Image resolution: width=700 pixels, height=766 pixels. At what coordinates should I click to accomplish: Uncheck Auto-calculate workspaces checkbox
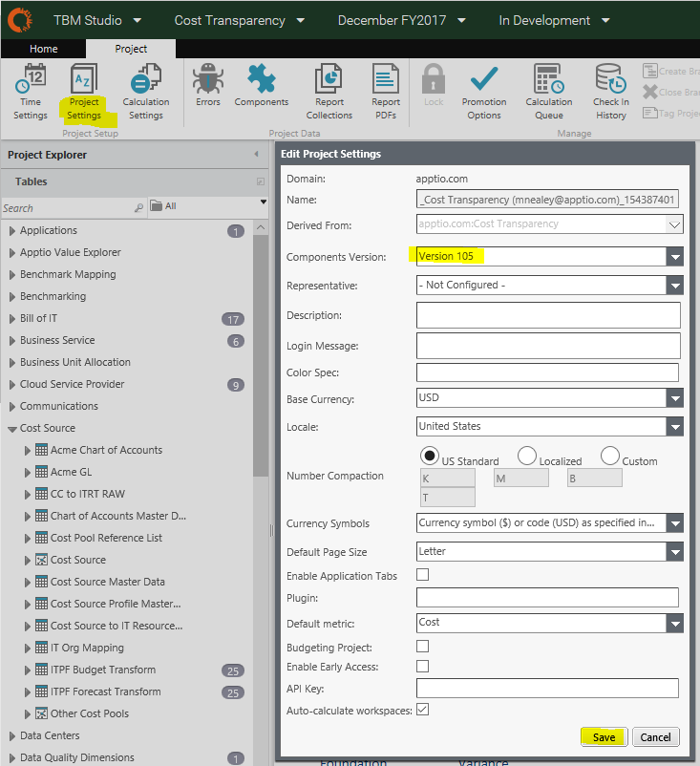click(422, 710)
